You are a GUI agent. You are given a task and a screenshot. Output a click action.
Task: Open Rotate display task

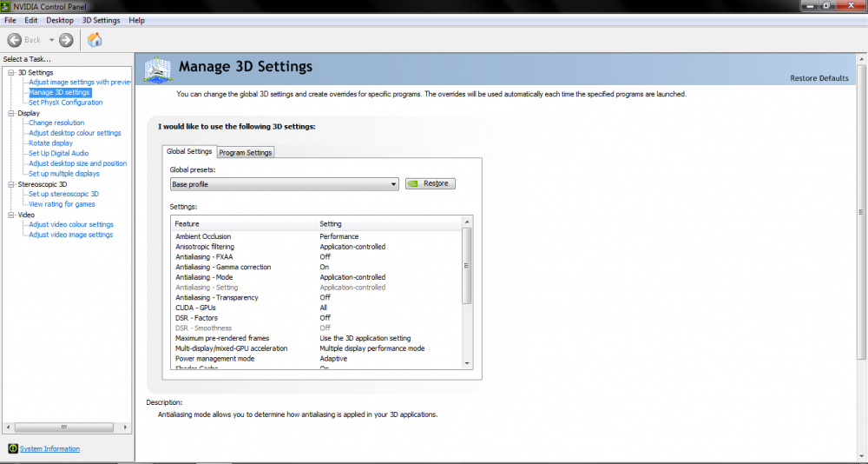point(51,143)
